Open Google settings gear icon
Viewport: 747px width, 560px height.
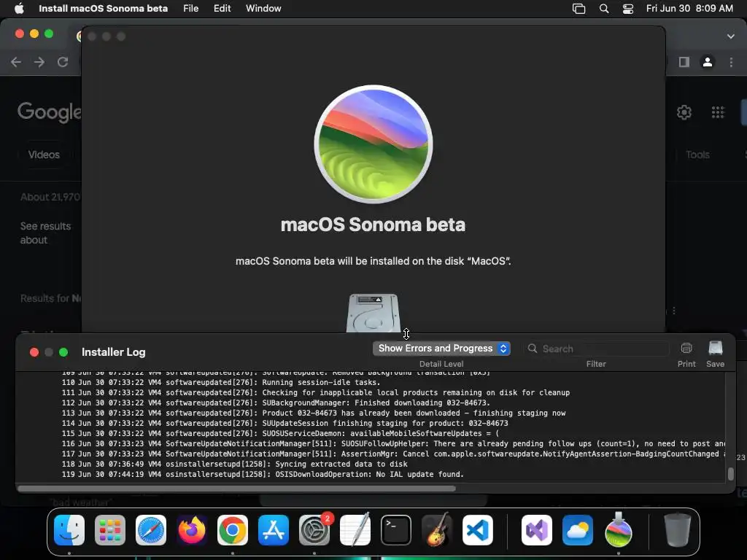684,112
